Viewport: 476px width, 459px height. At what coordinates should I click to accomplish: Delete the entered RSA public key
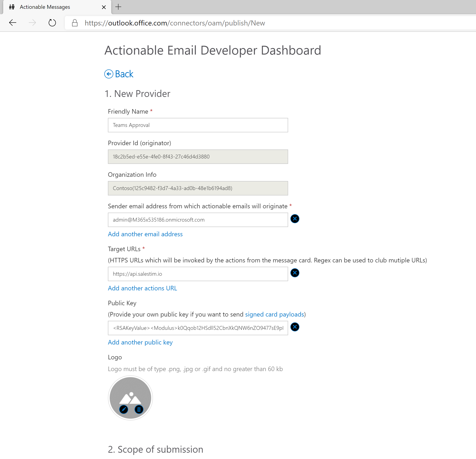point(295,327)
